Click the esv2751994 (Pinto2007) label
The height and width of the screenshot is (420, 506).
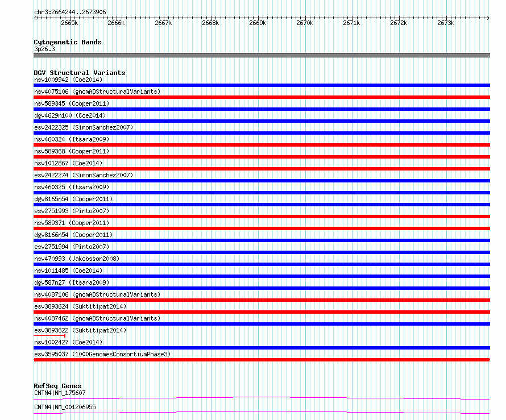(72, 247)
